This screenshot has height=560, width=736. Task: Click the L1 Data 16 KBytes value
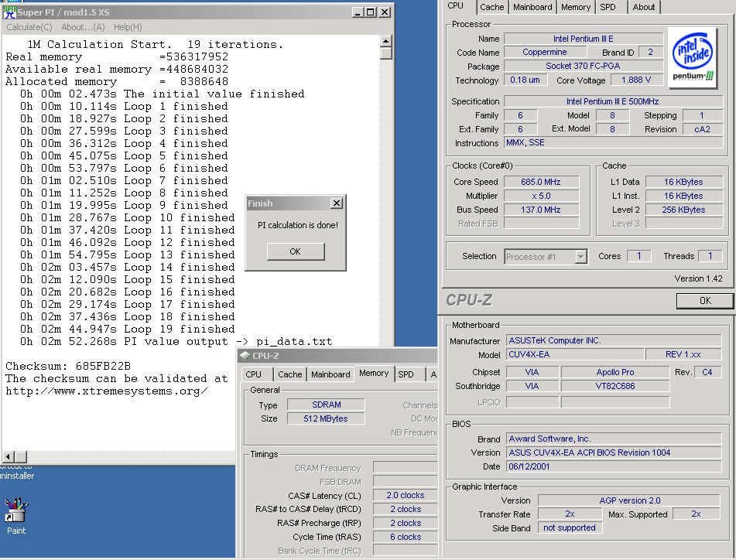[683, 182]
